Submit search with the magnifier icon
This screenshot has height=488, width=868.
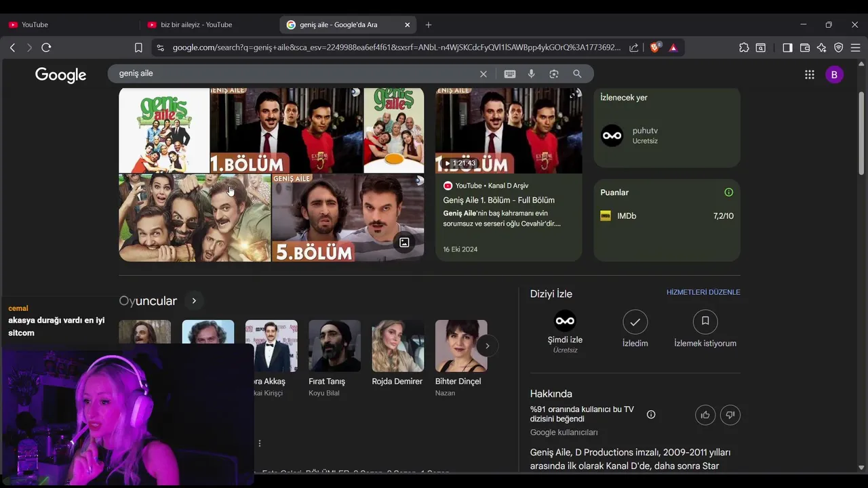pyautogui.click(x=577, y=74)
